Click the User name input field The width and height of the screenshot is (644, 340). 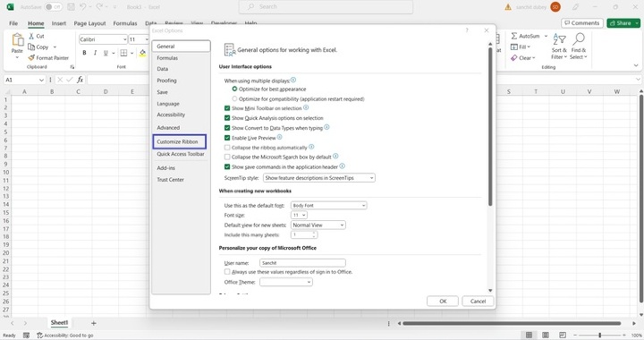(302, 263)
